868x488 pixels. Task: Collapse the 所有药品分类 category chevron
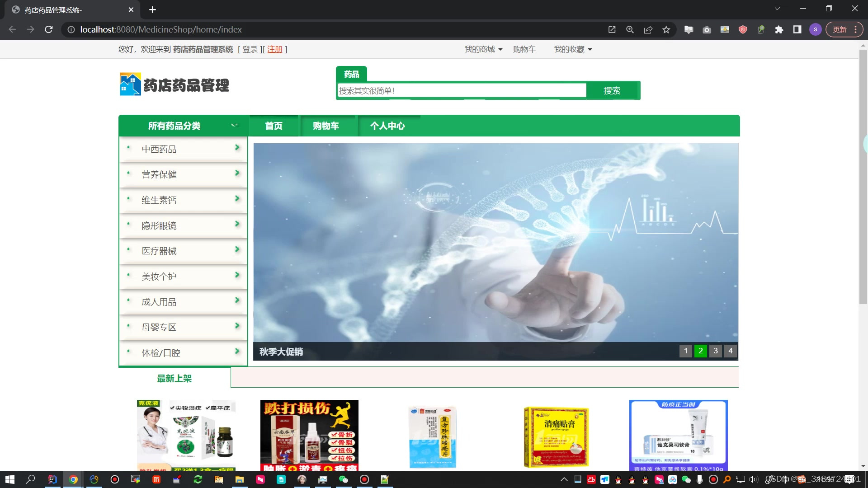click(234, 126)
